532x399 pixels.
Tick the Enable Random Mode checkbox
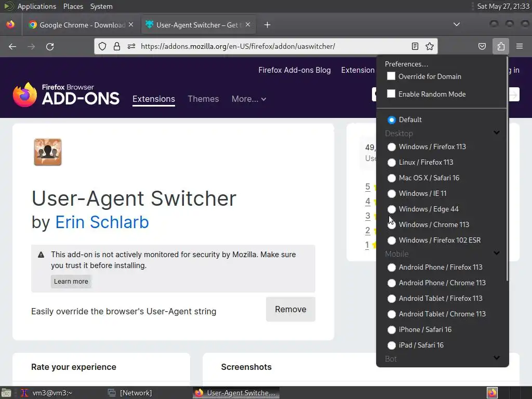(391, 94)
